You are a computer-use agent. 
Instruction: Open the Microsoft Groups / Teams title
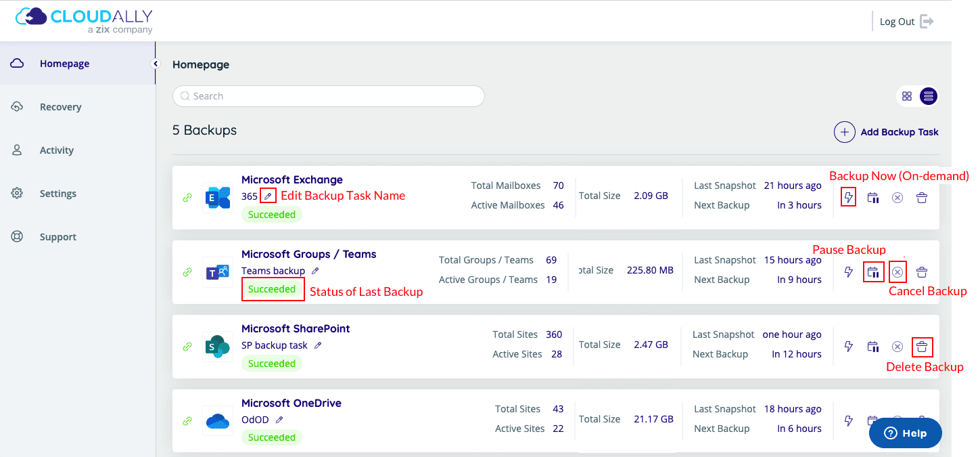(309, 255)
